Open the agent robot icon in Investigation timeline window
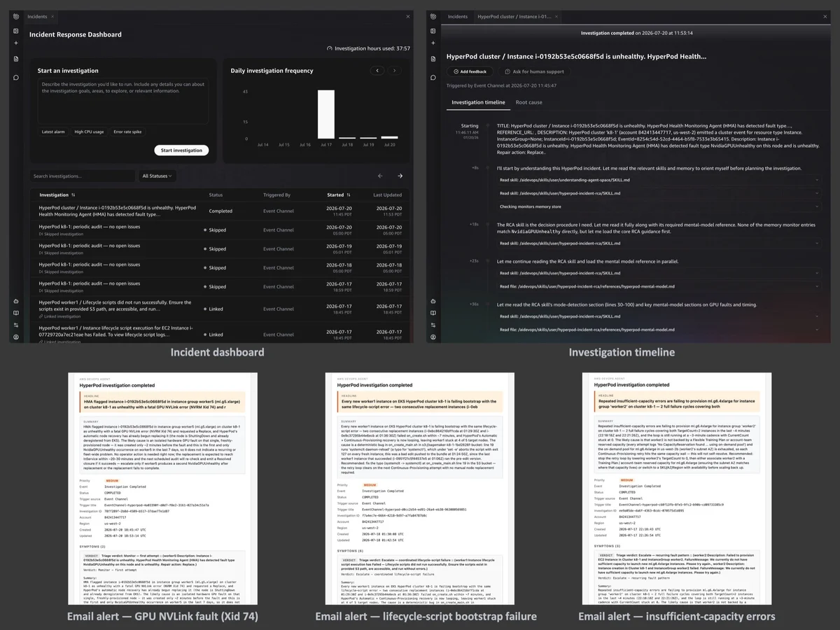 433,301
